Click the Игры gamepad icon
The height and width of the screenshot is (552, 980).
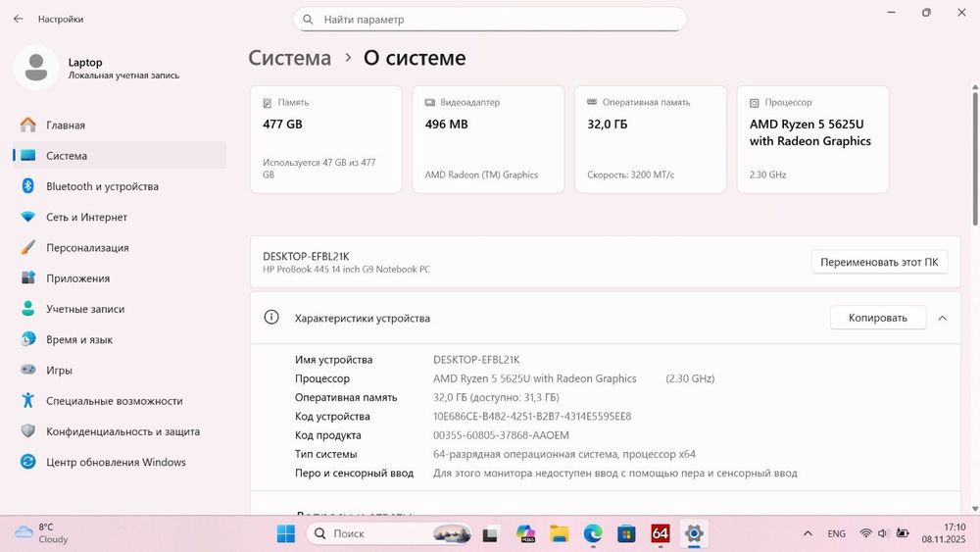(28, 370)
